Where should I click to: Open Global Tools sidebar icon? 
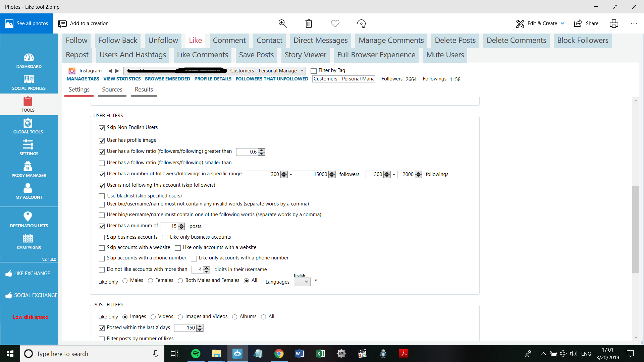[28, 123]
